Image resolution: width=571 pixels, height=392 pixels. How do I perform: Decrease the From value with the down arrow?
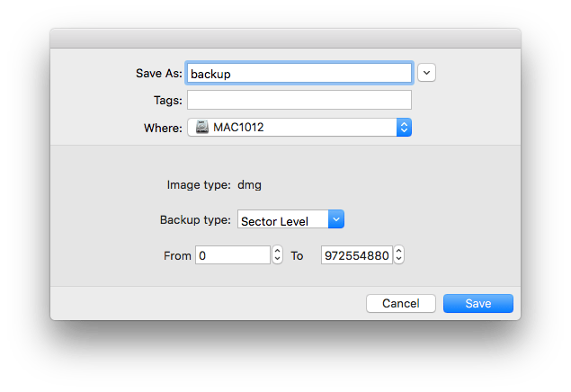coord(277,260)
